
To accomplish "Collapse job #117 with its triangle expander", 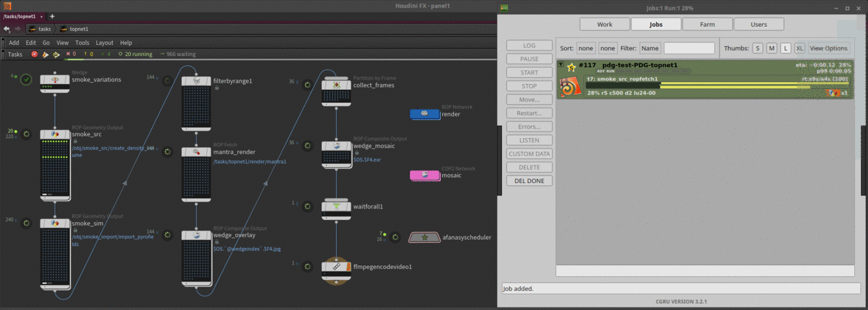I will tap(561, 65).
